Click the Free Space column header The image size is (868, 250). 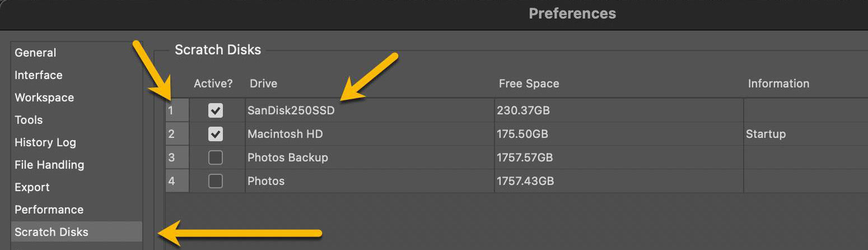pos(529,84)
